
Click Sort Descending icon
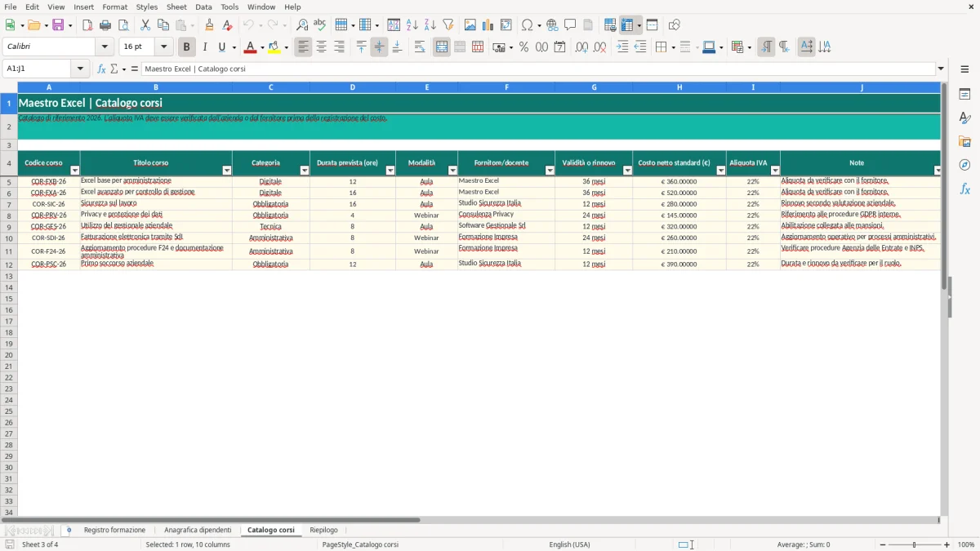(430, 25)
